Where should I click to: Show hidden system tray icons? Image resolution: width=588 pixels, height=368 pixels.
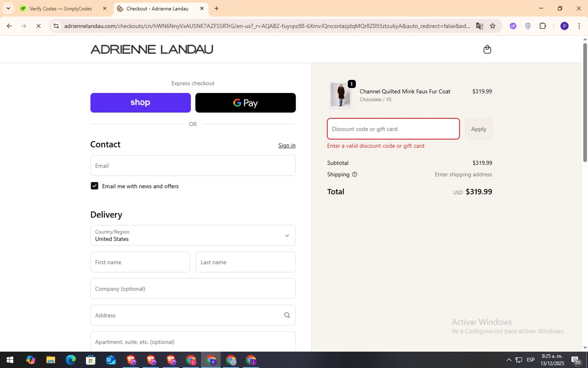coord(508,360)
